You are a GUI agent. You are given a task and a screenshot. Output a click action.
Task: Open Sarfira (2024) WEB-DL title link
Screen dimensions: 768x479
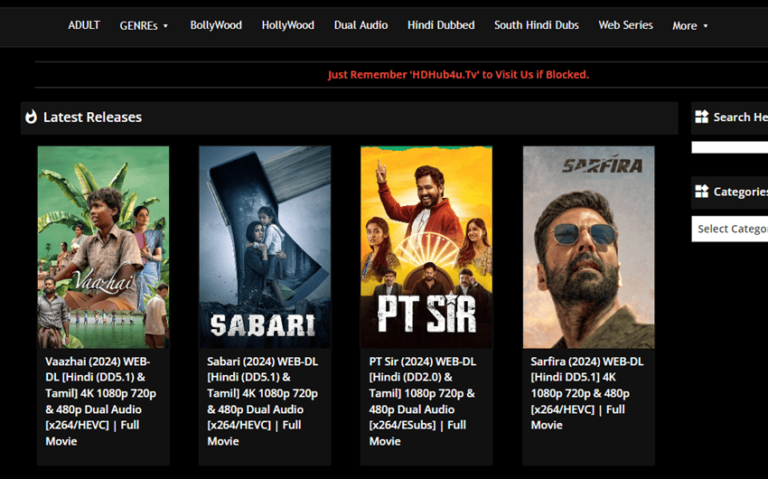click(x=587, y=393)
